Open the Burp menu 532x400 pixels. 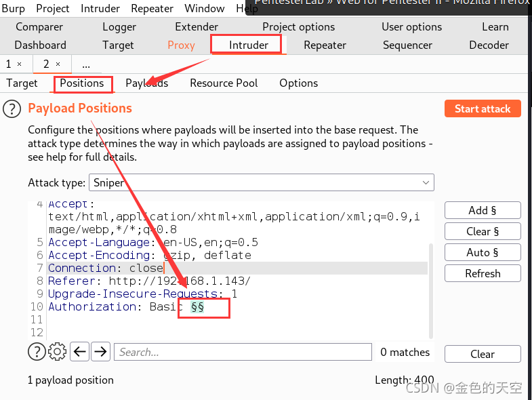(14, 9)
